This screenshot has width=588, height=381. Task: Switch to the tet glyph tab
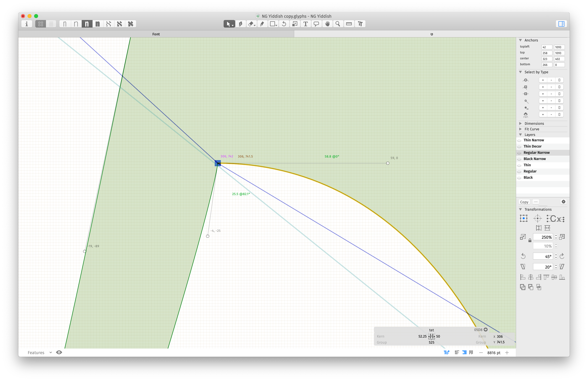coord(432,34)
